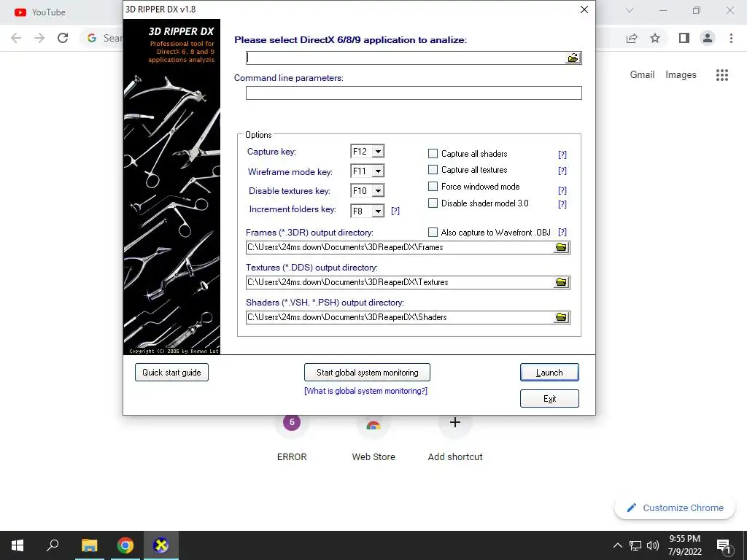Open Google apps grid icon
This screenshot has width=747, height=560.
coord(722,75)
